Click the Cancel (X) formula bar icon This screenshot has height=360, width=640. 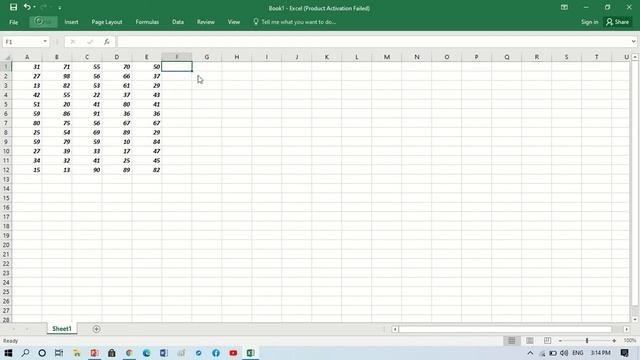coord(73,42)
